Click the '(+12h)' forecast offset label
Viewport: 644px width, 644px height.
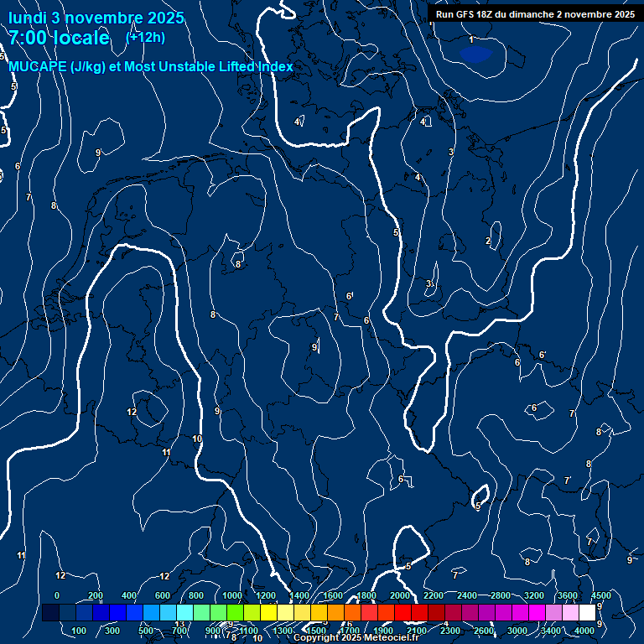pos(145,37)
